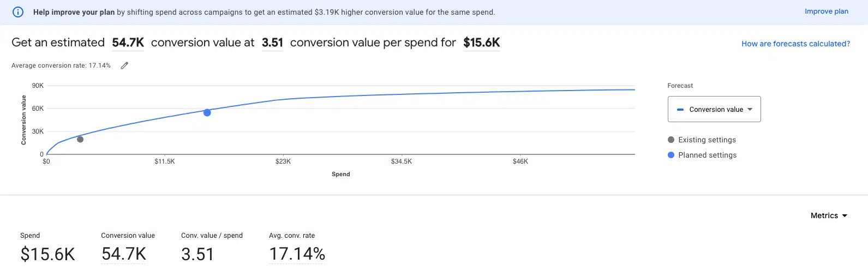
Task: Select the Spend metric card
Action: 48,247
